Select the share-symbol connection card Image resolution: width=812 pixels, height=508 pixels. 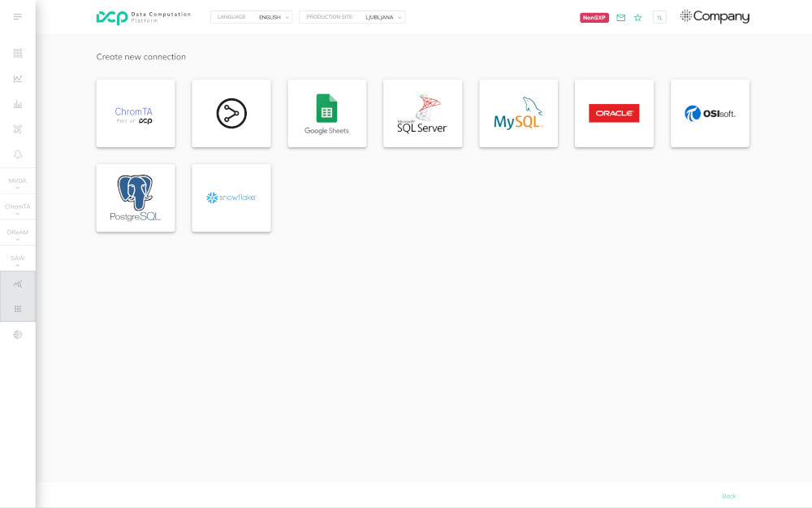pyautogui.click(x=231, y=114)
